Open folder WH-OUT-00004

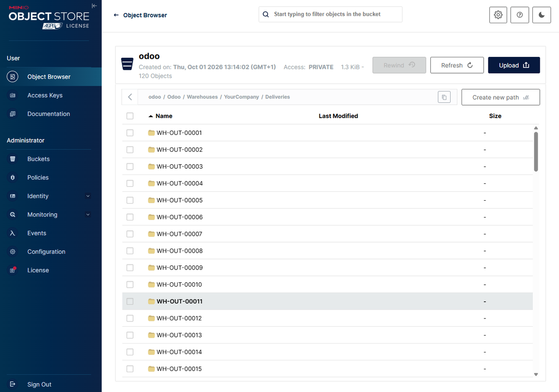pos(179,183)
